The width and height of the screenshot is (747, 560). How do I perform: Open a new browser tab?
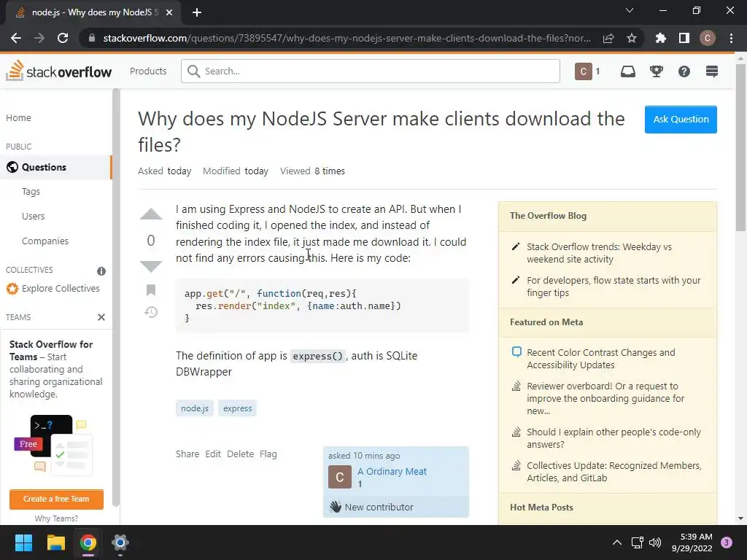point(197,12)
